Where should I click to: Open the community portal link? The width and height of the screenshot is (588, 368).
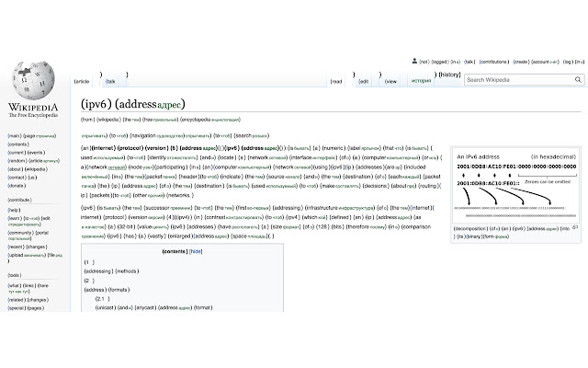pyautogui.click(x=28, y=236)
